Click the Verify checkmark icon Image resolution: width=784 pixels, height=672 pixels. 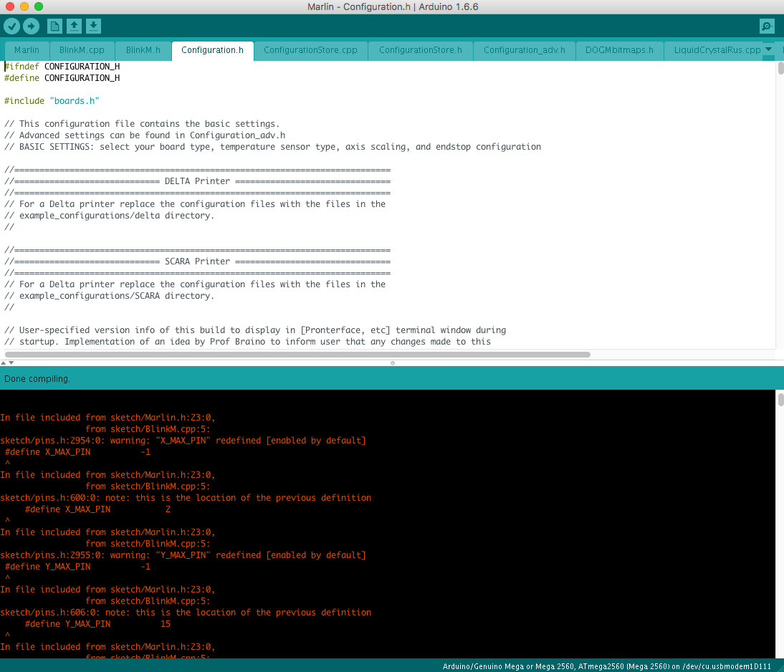[x=11, y=27]
